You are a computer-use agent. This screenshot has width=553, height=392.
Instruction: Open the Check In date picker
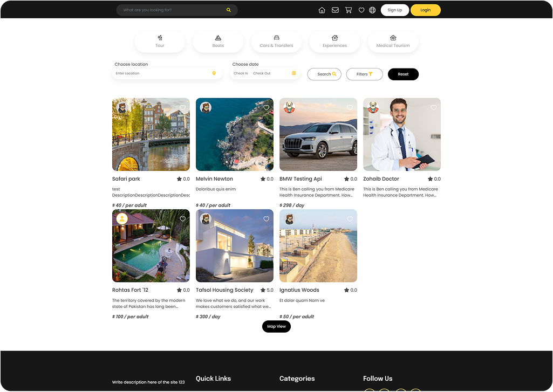[x=241, y=73]
